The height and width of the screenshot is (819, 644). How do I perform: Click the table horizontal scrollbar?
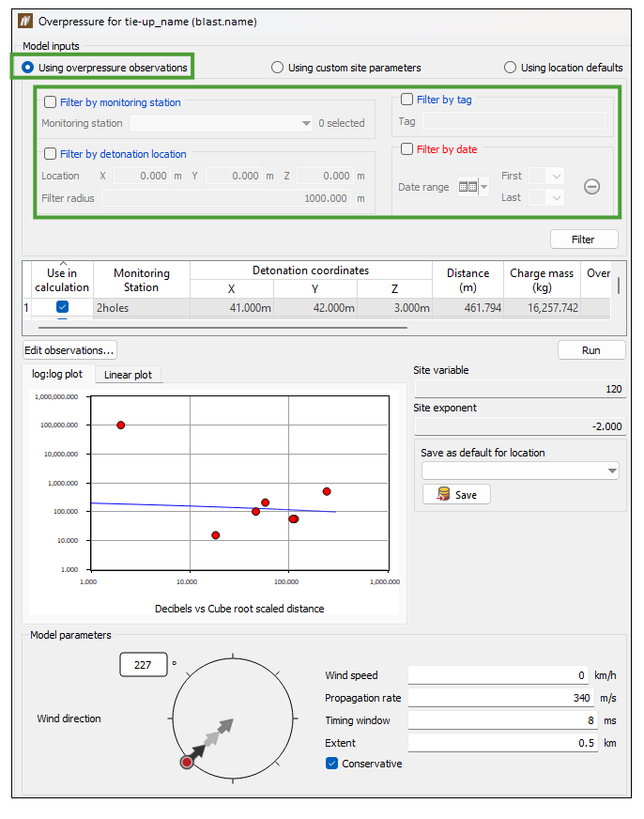(x=222, y=328)
